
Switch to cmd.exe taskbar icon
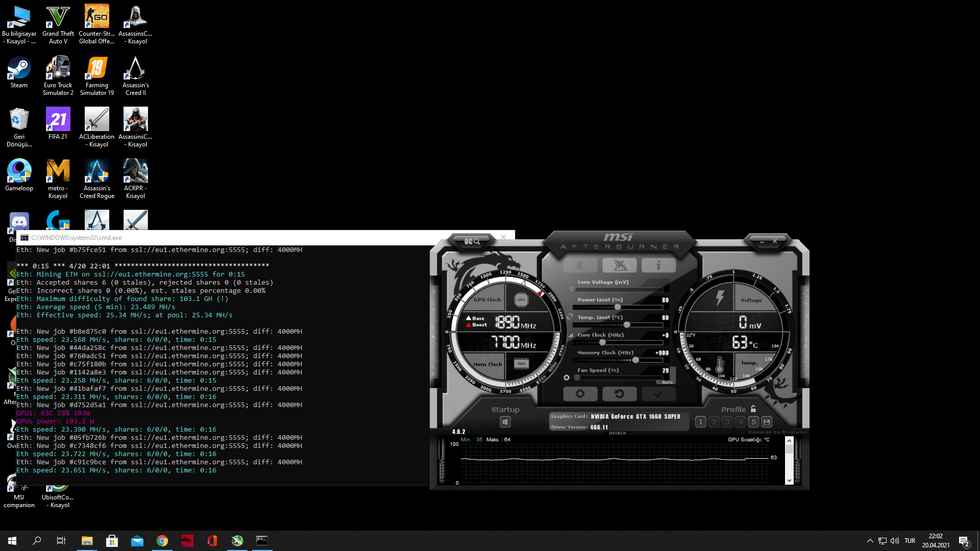pos(262,541)
